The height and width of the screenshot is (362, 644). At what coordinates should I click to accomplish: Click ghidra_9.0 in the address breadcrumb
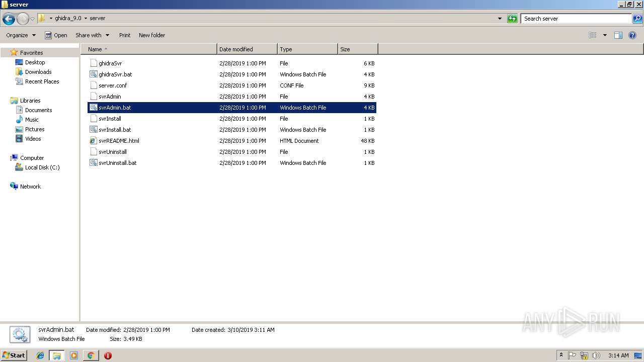(x=68, y=18)
